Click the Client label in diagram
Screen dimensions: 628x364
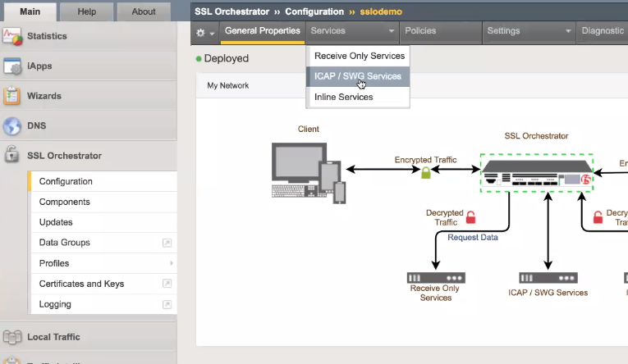tap(309, 129)
